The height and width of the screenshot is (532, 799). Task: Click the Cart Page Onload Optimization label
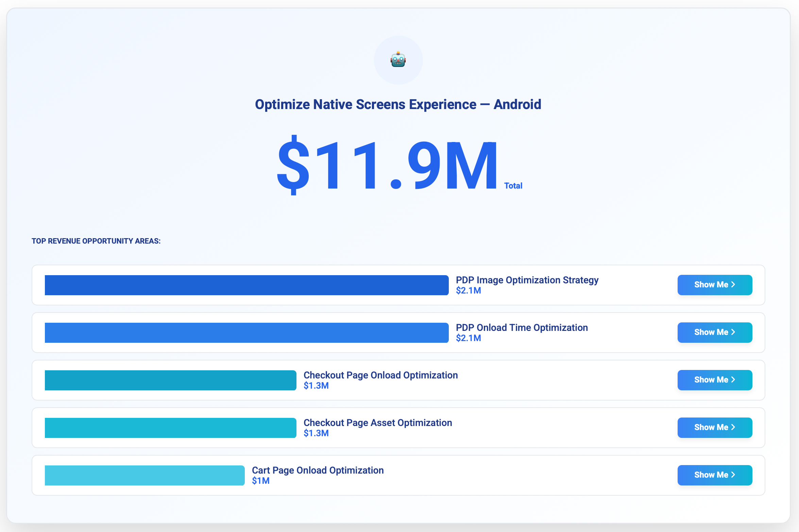318,470
